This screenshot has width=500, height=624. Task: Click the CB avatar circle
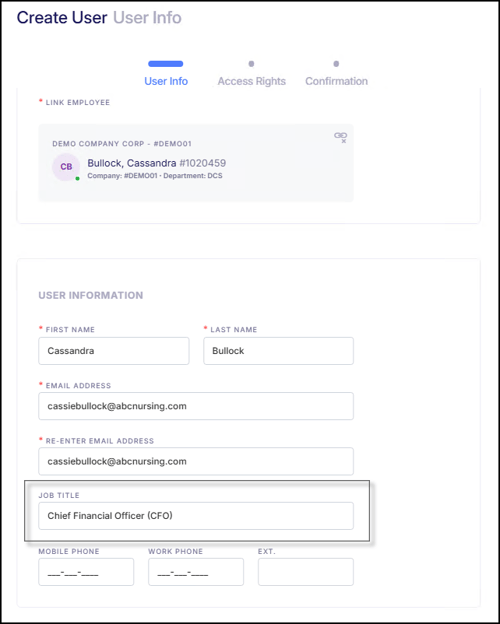point(66,167)
